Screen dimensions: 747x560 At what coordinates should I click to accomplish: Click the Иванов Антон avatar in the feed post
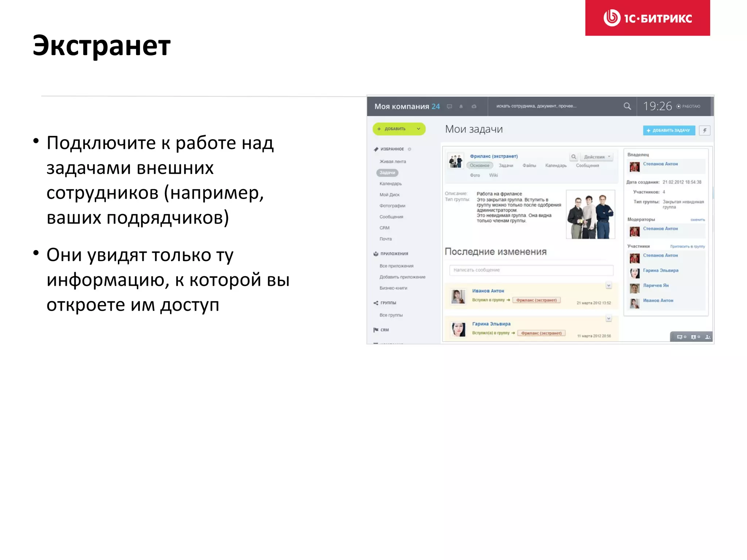click(x=458, y=296)
